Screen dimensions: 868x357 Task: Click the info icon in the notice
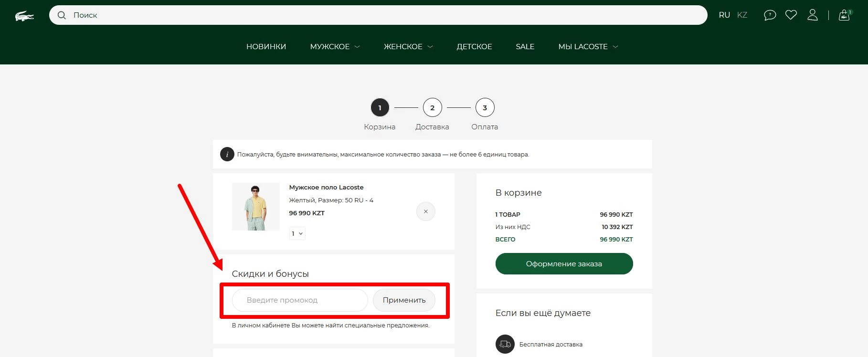click(x=227, y=154)
